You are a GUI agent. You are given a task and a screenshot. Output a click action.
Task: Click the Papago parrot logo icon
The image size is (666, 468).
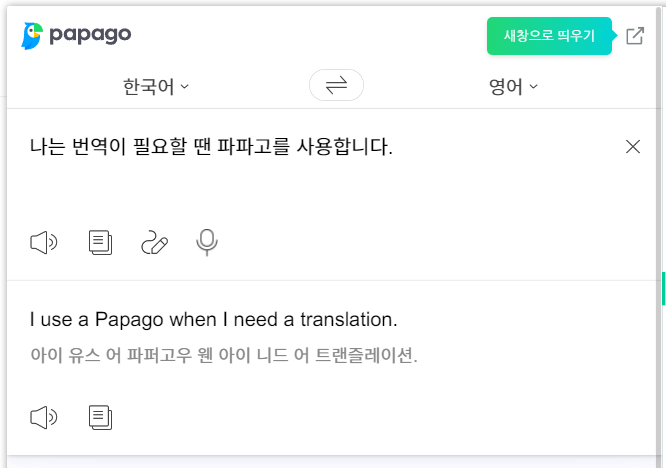(x=32, y=36)
